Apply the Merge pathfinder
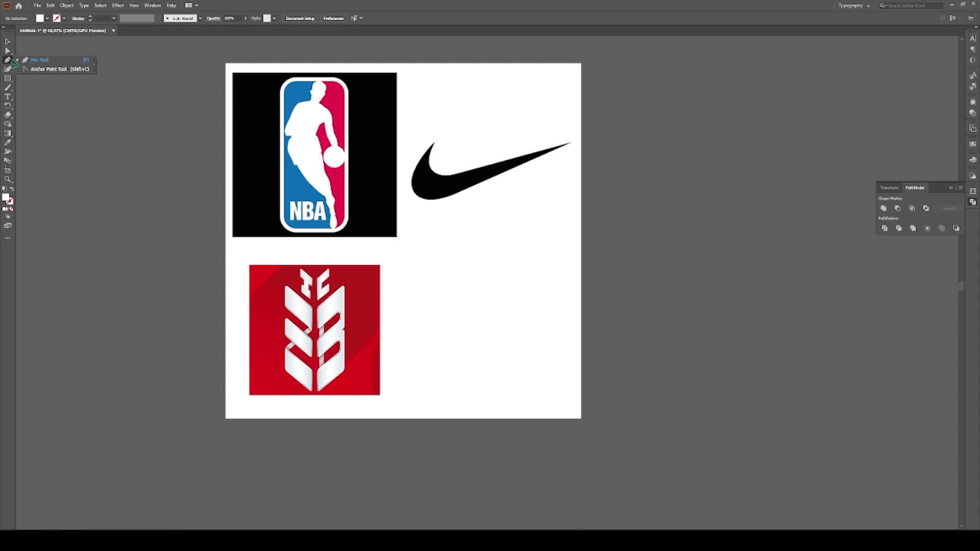The width and height of the screenshot is (980, 551). pyautogui.click(x=913, y=228)
